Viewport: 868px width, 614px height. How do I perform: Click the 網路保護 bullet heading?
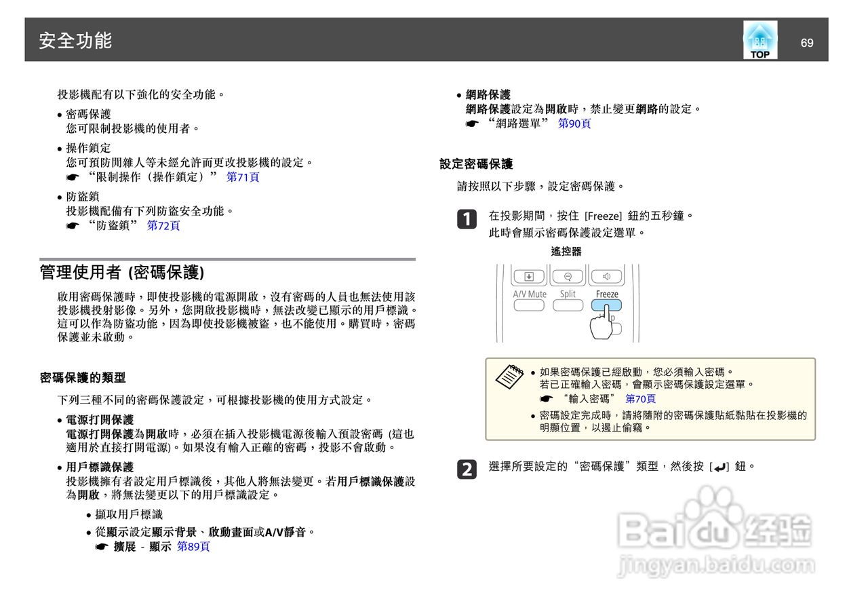pyautogui.click(x=488, y=95)
